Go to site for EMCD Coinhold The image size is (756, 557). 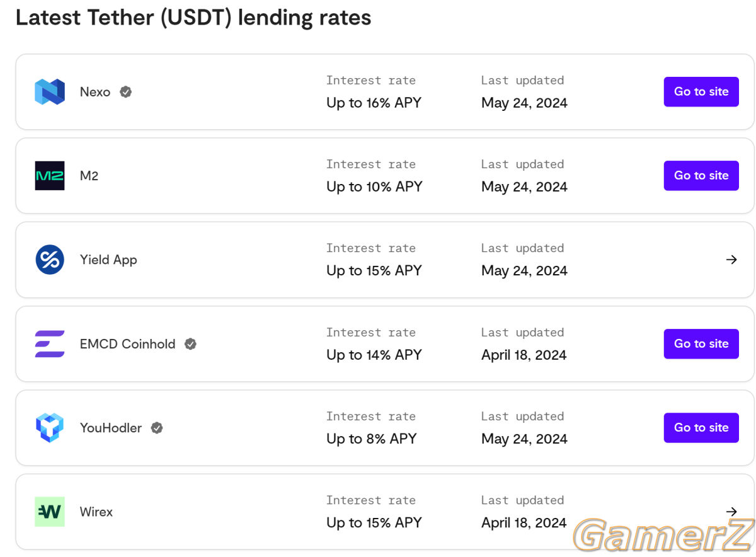tap(701, 344)
